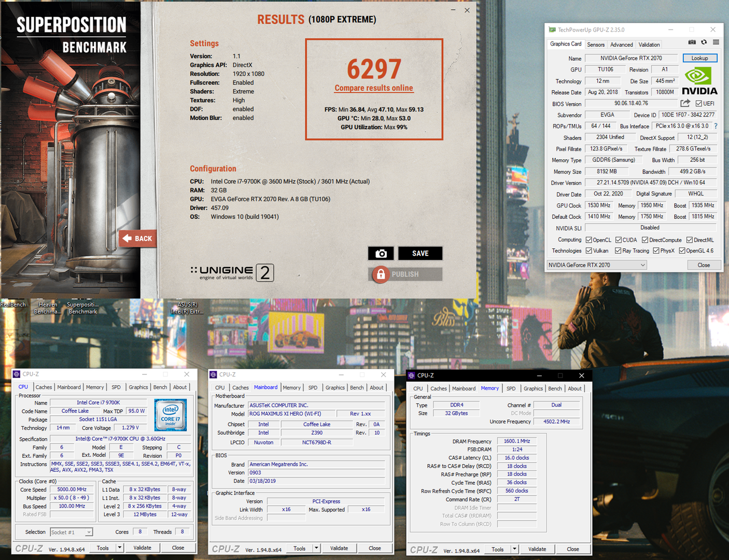Open the GPU-Z hamburger menu
This screenshot has height=560, width=729.
(716, 42)
